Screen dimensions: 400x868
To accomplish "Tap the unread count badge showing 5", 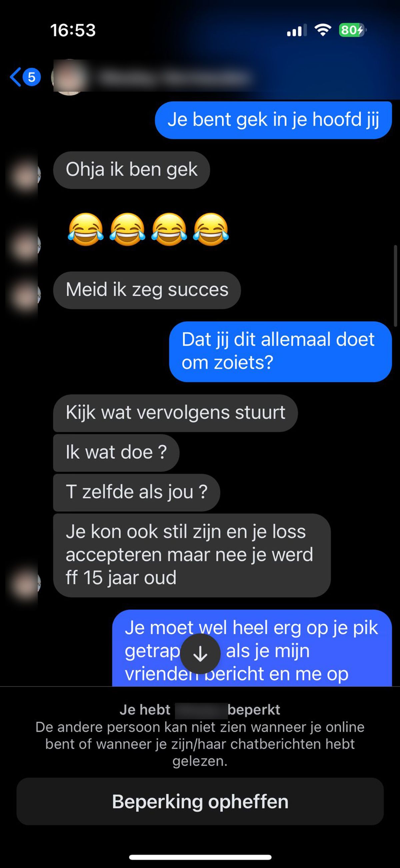I will (x=32, y=77).
